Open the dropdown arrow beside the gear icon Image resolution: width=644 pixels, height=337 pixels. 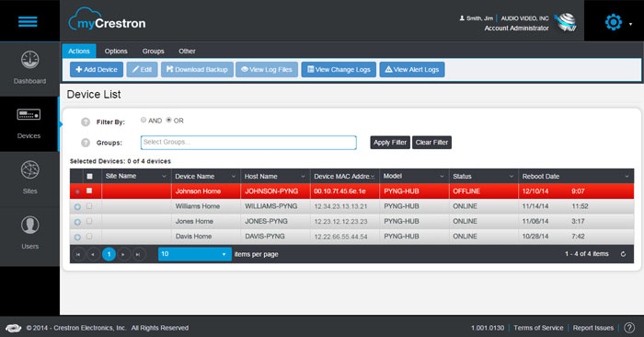[x=630, y=24]
